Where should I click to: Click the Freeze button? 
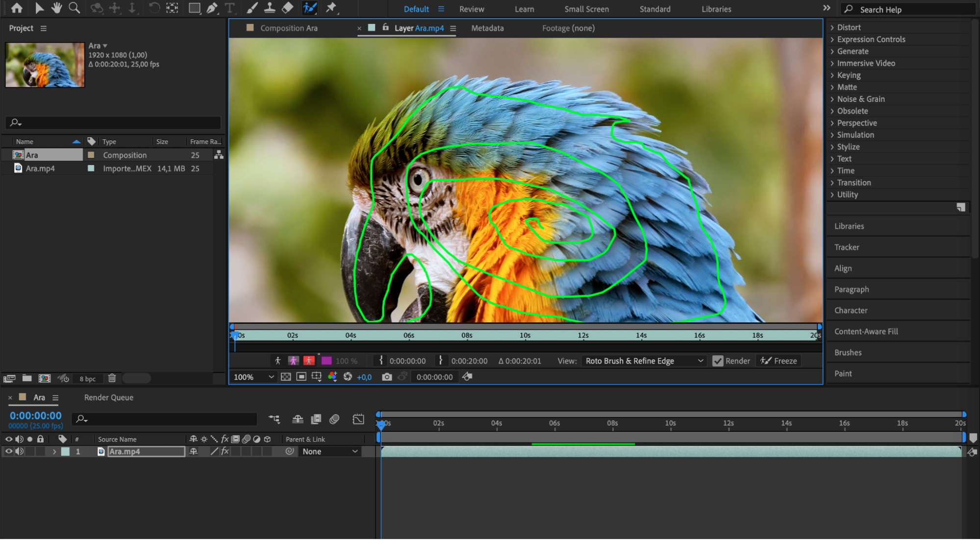coord(779,361)
